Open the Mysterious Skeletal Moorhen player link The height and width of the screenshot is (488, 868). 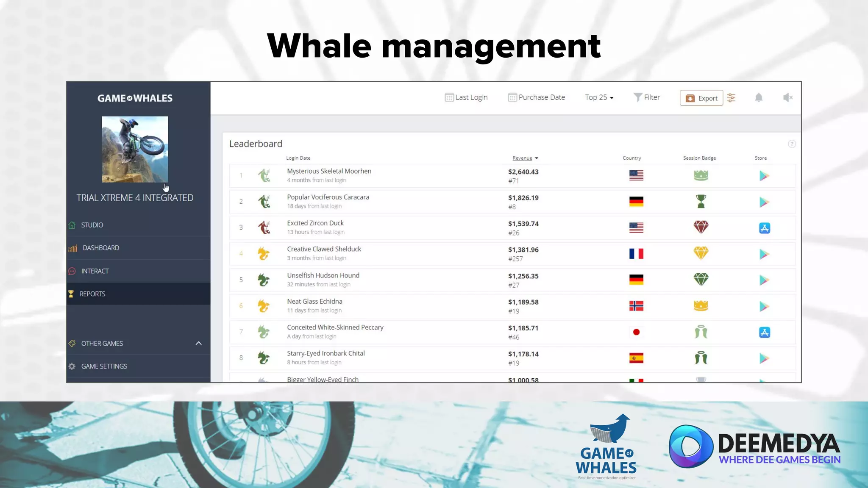pyautogui.click(x=329, y=171)
